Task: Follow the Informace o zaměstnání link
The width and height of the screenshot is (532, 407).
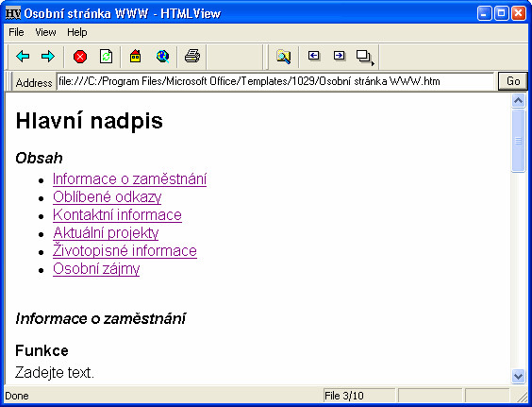Action: pyautogui.click(x=129, y=179)
